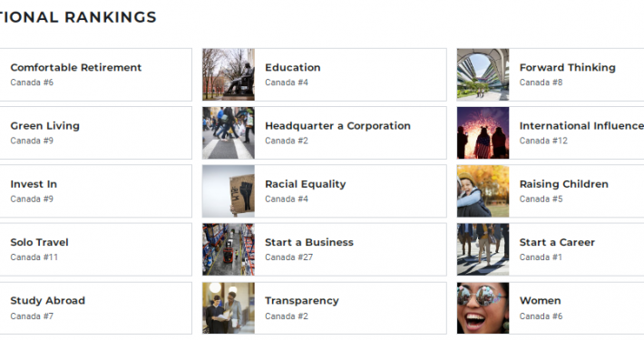Click the Transparency courtroom image
644x340 pixels.
pos(229,308)
